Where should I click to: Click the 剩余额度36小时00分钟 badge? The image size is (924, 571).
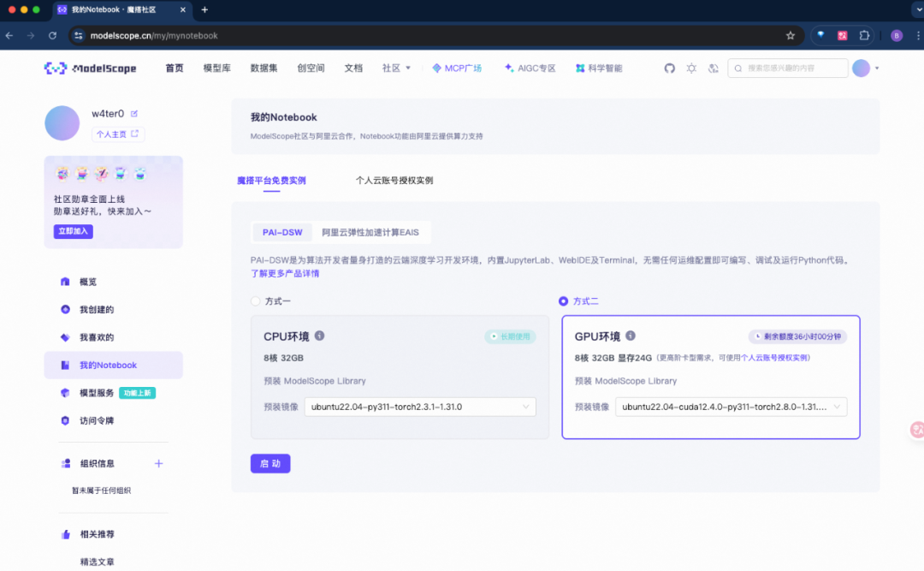click(x=798, y=336)
